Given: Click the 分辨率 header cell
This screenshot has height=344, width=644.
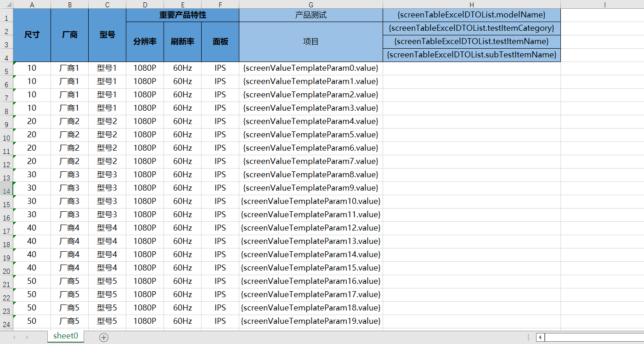Looking at the screenshot, I should tap(145, 42).
